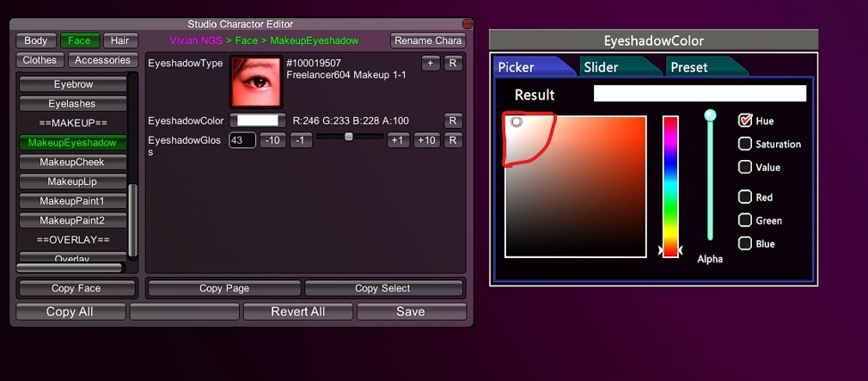Select the Face category
The width and height of the screenshot is (868, 381).
pyautogui.click(x=79, y=40)
